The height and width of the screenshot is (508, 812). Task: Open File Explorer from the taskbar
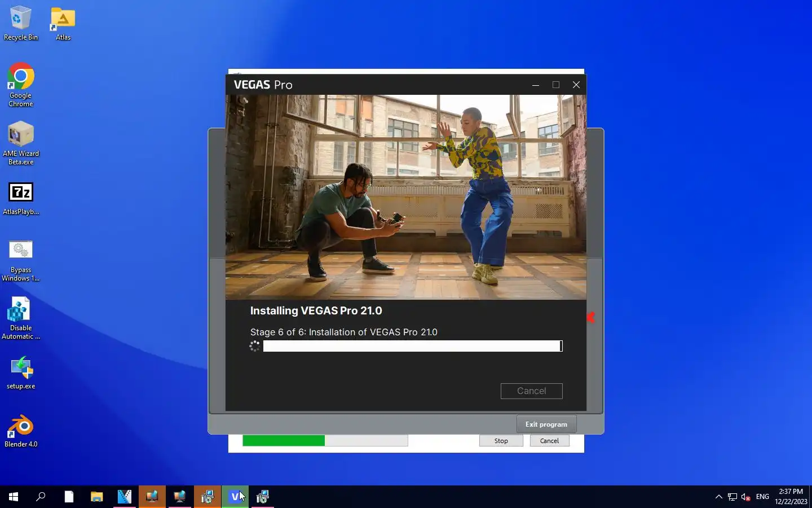pos(96,497)
